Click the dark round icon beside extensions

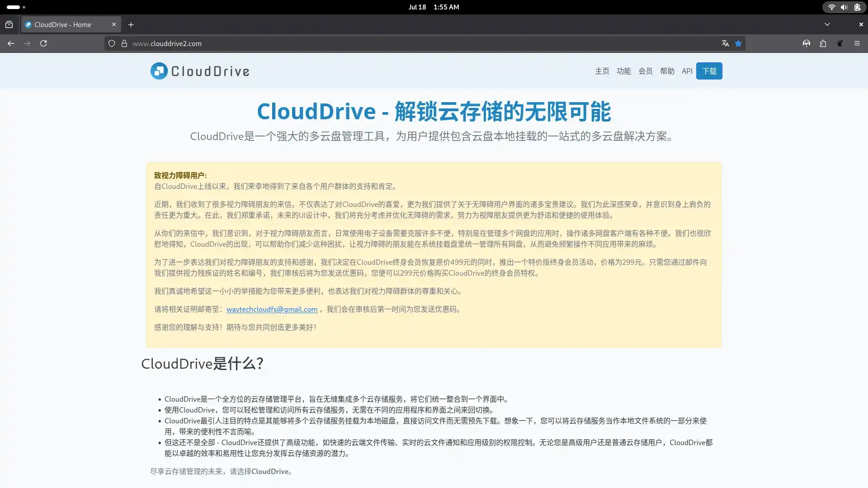click(840, 43)
